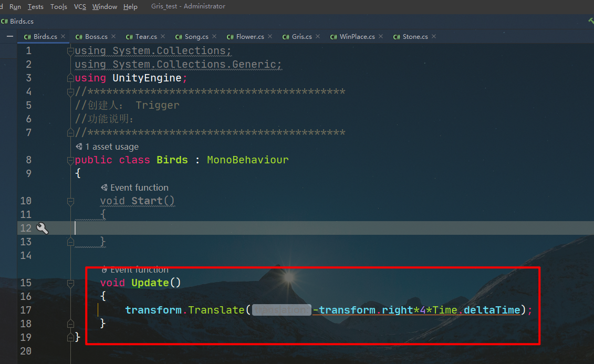Click the 'MonoBehaviour' base class name
This screenshot has height=364, width=594.
pyautogui.click(x=248, y=160)
